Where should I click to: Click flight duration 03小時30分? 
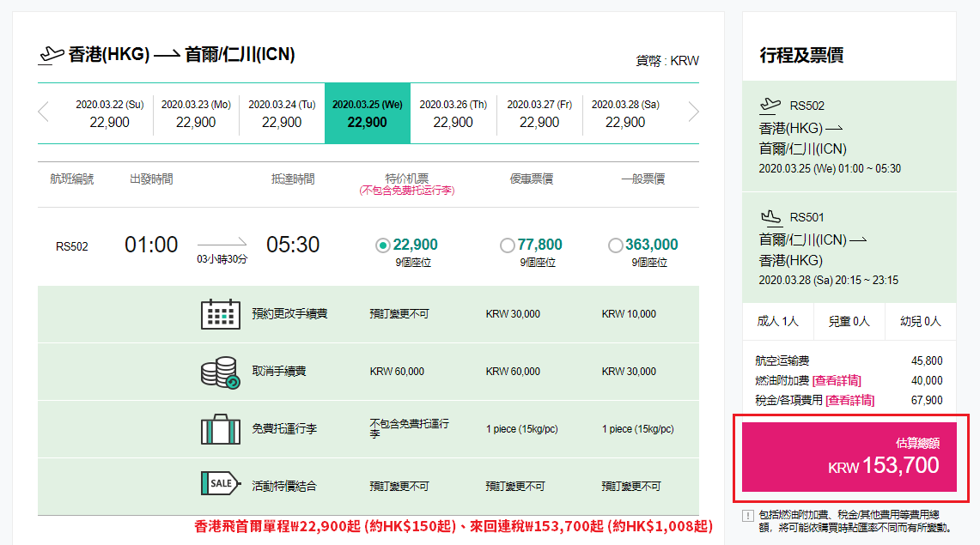[222, 259]
